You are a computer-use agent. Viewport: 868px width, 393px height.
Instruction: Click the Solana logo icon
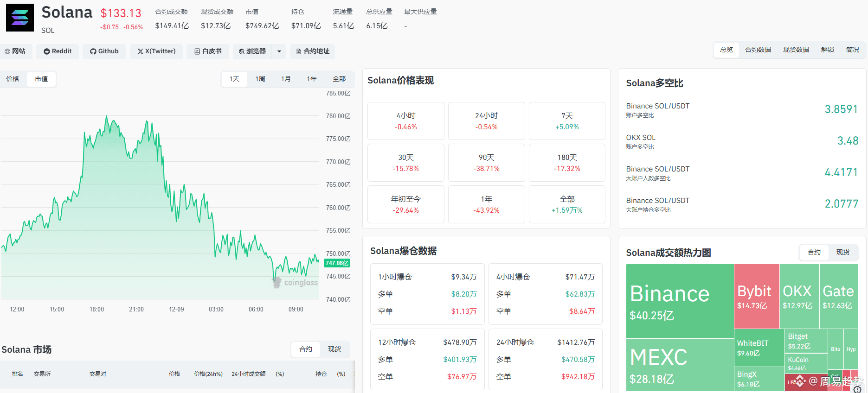coord(19,18)
